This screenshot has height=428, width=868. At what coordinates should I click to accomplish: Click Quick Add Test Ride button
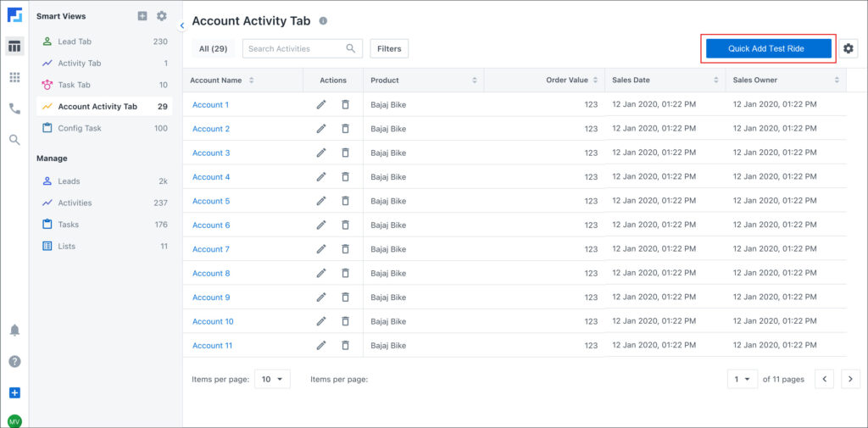[x=766, y=49]
